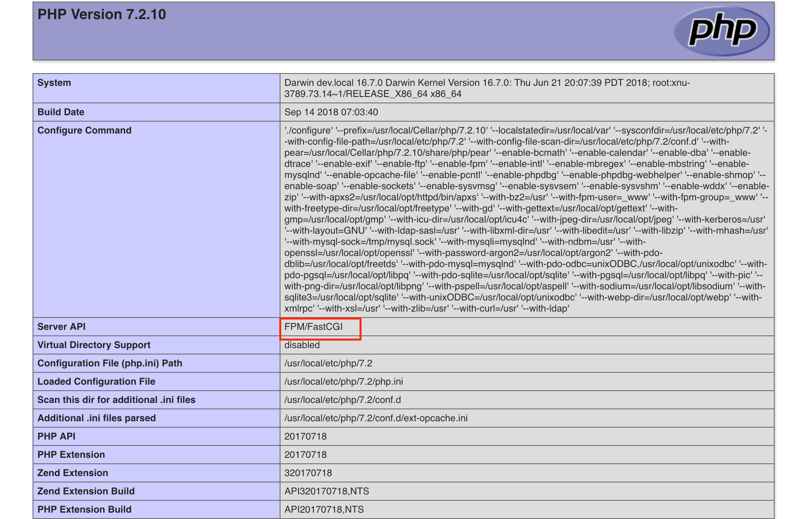Screen dimensions: 812x519
Task: Click the Loaded Configuration File php.ini path
Action: point(343,382)
